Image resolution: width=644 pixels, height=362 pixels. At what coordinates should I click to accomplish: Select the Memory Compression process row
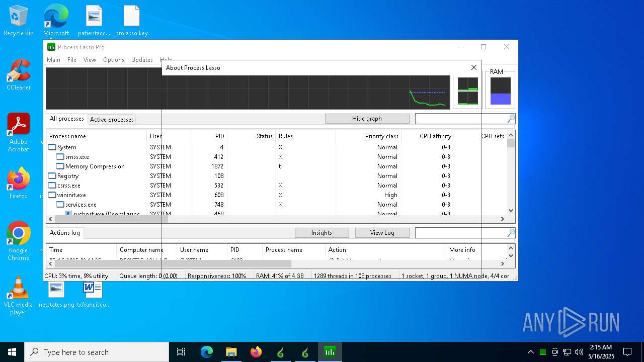(x=276, y=166)
